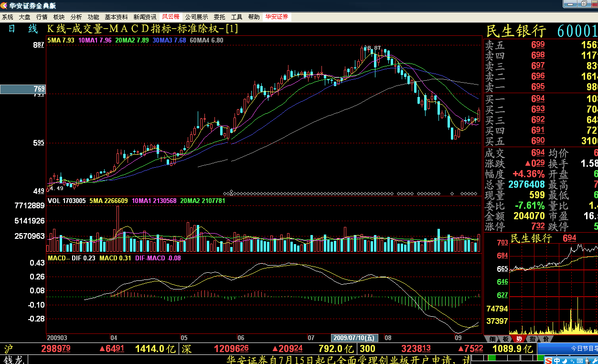Open the 系统 menu
The width and height of the screenshot is (598, 364).
8,17
